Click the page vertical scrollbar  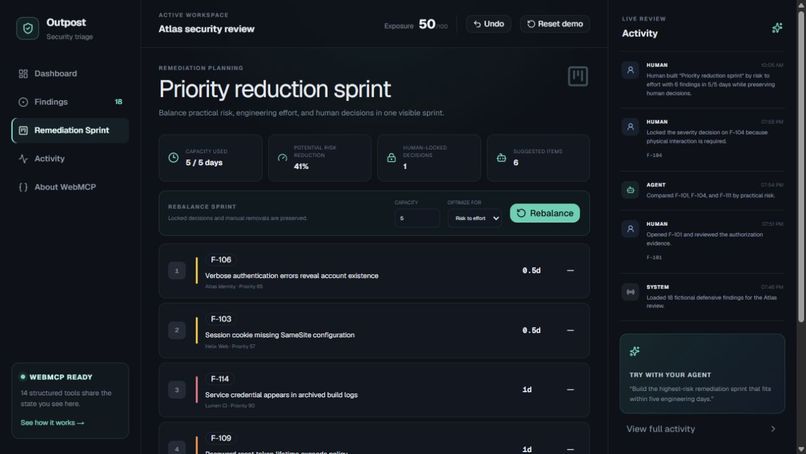801,167
